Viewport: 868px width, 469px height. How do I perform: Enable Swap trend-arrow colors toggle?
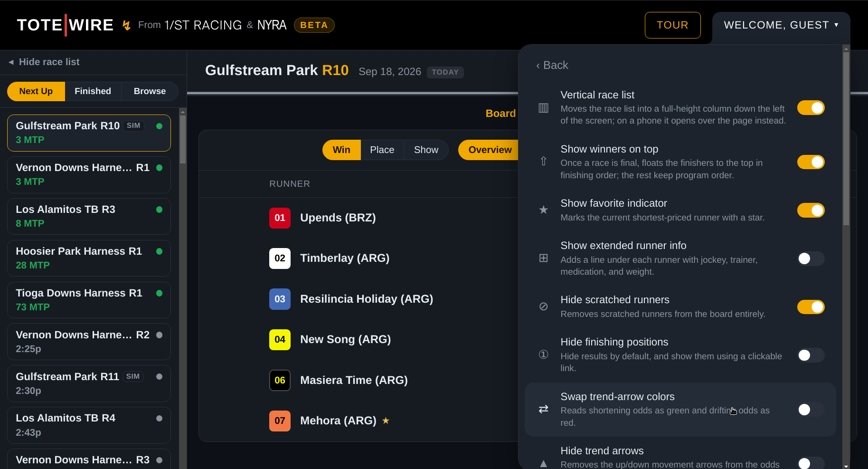pos(811,410)
